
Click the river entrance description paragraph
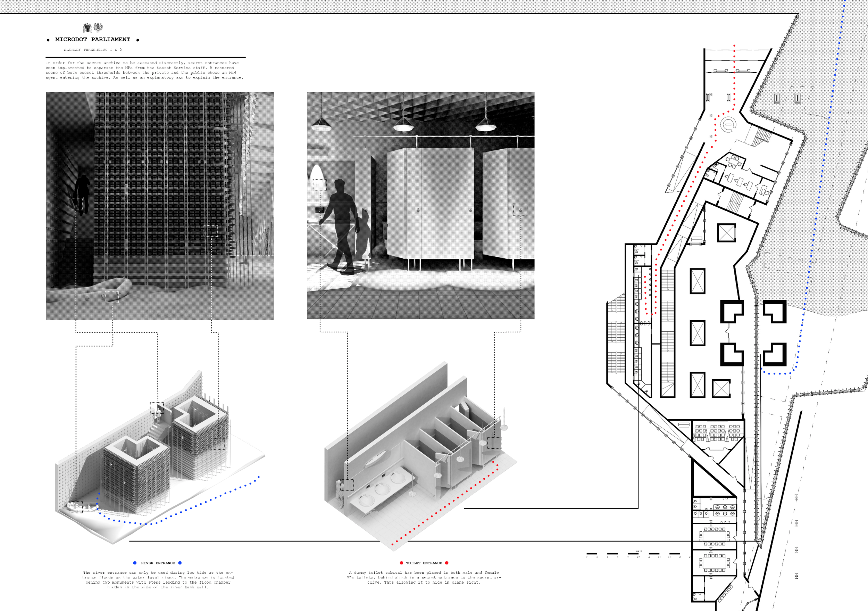[x=158, y=580]
